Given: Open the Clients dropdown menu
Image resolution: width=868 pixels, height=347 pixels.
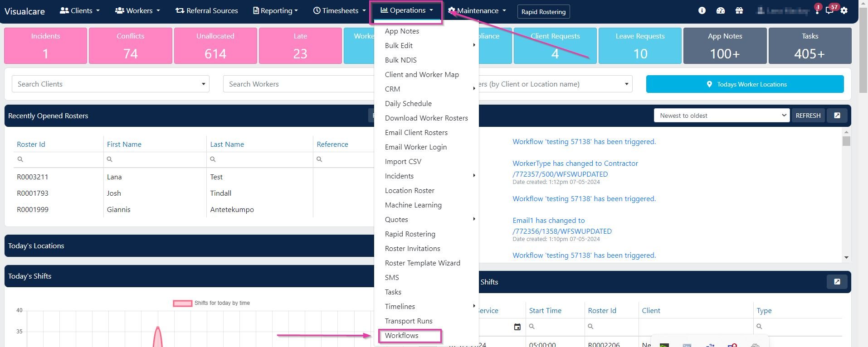Looking at the screenshot, I should (80, 10).
